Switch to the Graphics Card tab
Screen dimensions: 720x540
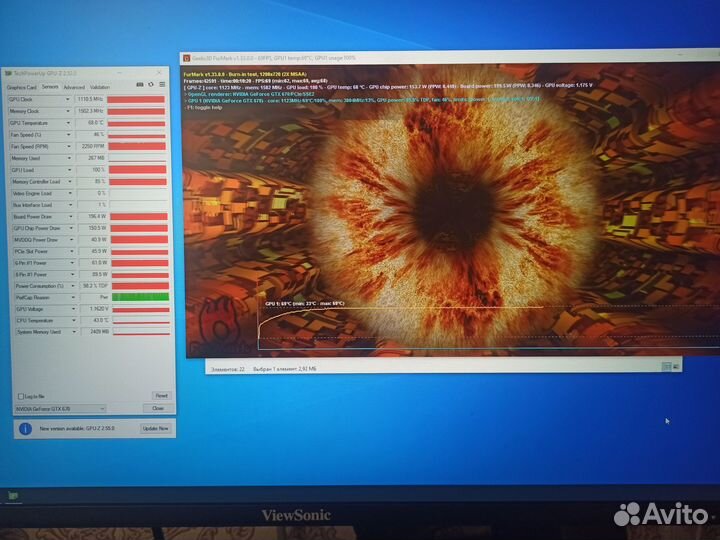pyautogui.click(x=20, y=87)
